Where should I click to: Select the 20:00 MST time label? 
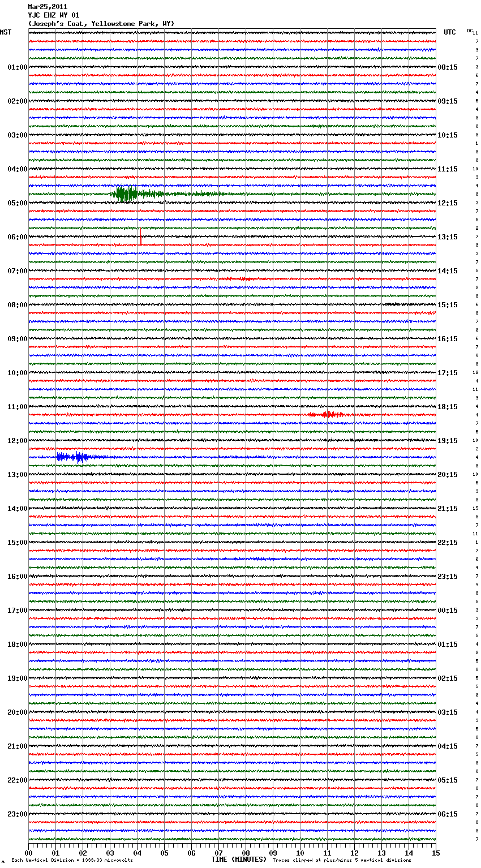point(18,712)
